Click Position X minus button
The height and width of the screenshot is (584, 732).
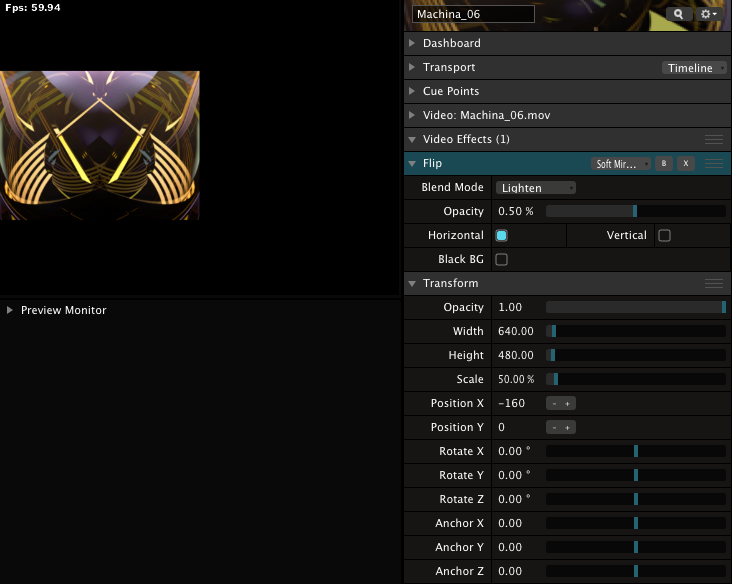[554, 403]
